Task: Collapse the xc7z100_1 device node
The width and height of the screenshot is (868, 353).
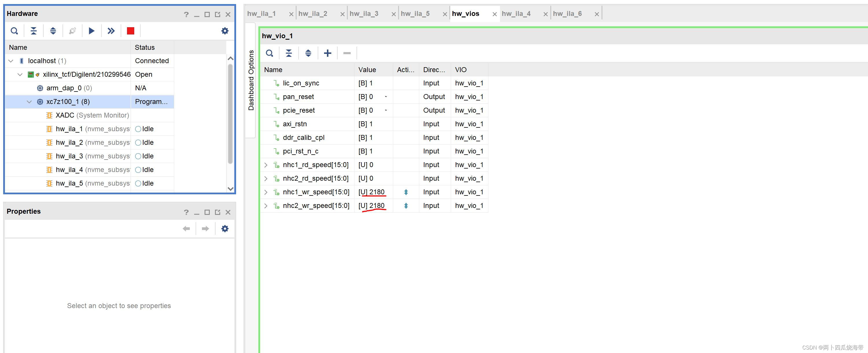Action: tap(29, 102)
